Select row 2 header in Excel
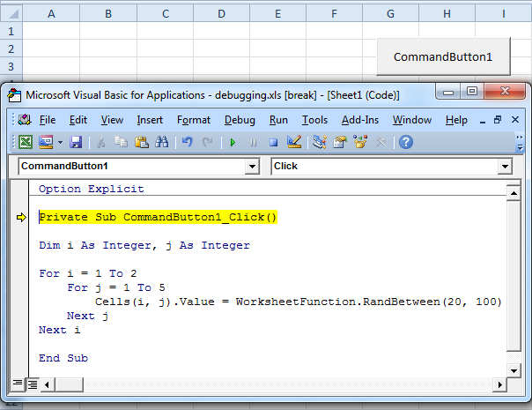 (x=11, y=48)
